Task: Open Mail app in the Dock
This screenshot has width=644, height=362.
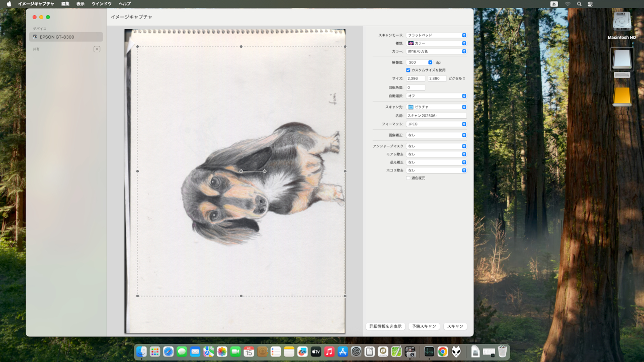Action: click(x=195, y=351)
